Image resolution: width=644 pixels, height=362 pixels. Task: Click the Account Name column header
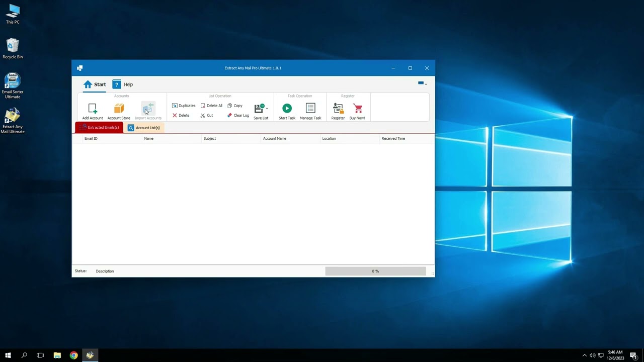click(290, 138)
